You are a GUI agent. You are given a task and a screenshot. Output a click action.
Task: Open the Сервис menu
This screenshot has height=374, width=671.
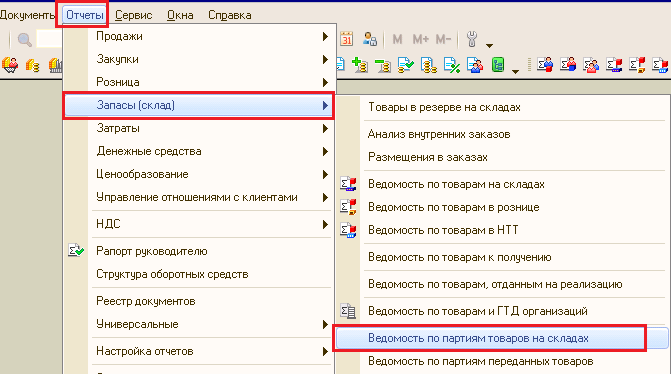coord(134,15)
